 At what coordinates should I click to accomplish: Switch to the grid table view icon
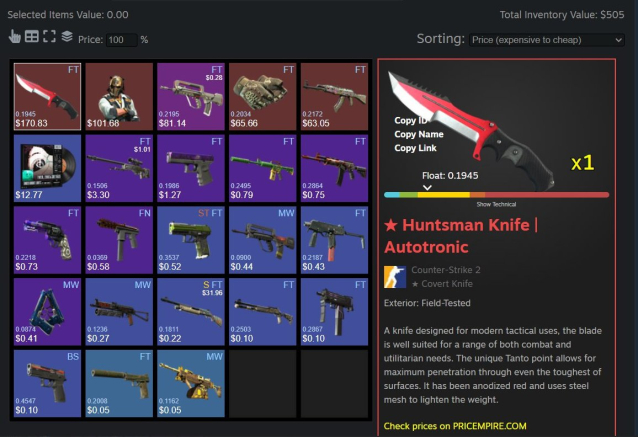[x=32, y=37]
